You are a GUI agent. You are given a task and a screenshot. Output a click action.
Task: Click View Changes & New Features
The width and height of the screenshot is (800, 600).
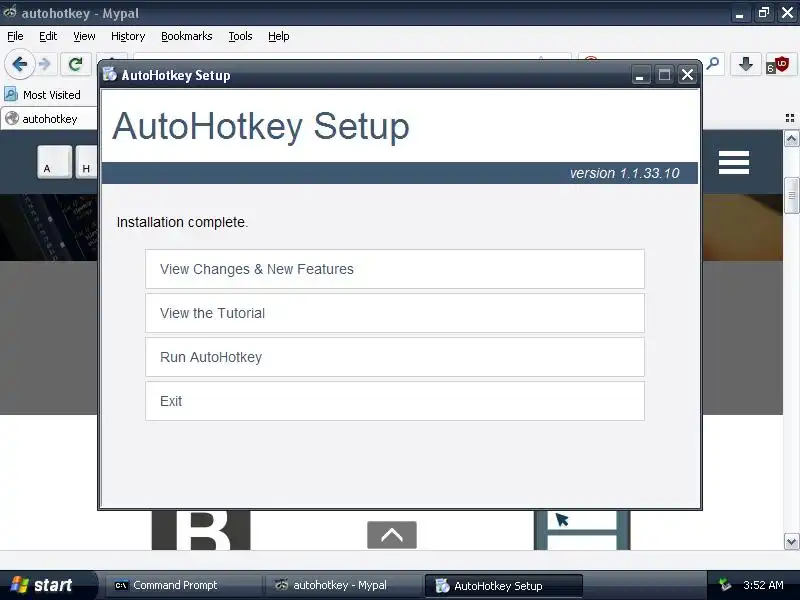[394, 269]
